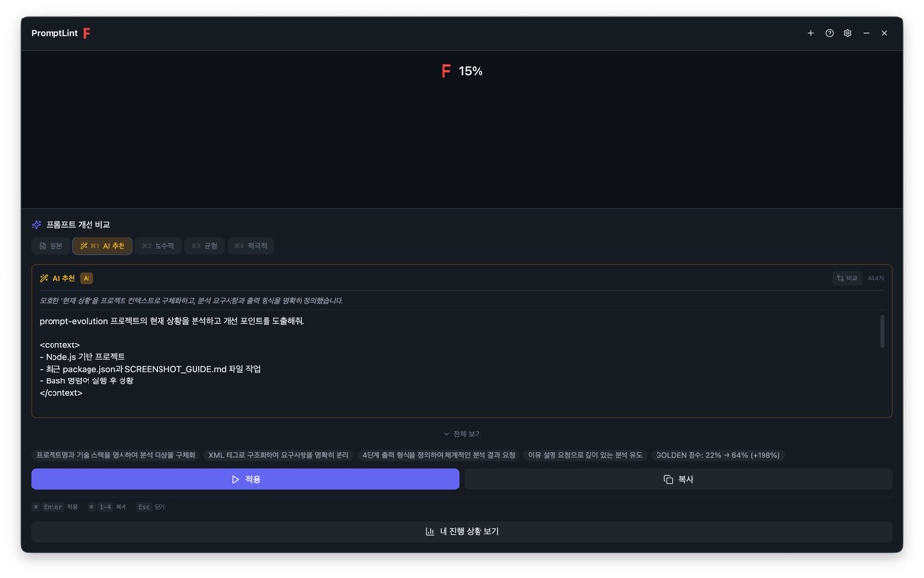
Task: Click the PromptLint title text
Action: click(x=54, y=34)
